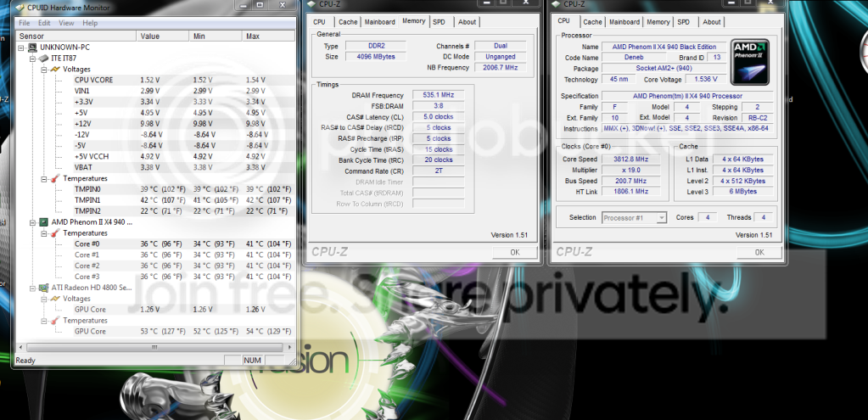This screenshot has width=868, height=420.
Task: Switch to About tab in Memory CPU-Z window
Action: pos(468,22)
